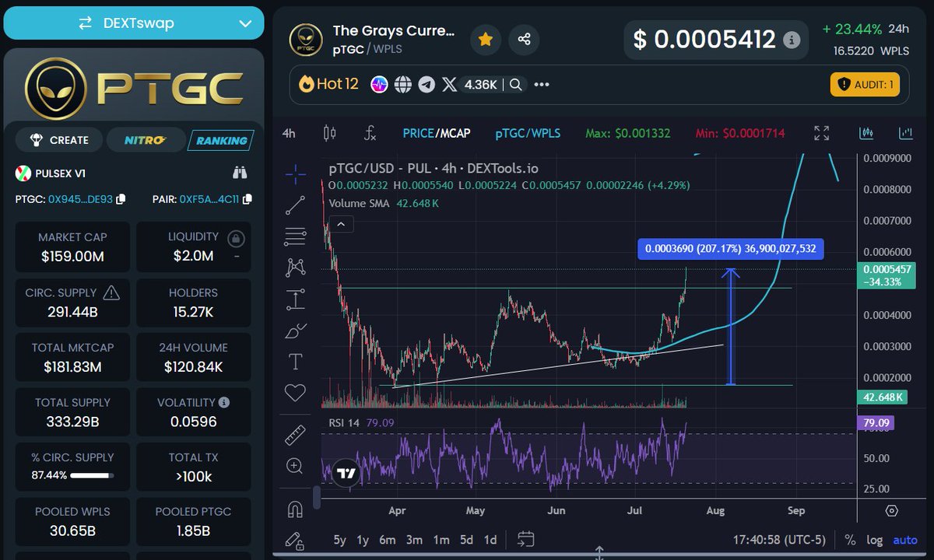Click the AUDIT: 1 badge
Image resolution: width=934 pixels, height=560 pixels.
[x=865, y=84]
